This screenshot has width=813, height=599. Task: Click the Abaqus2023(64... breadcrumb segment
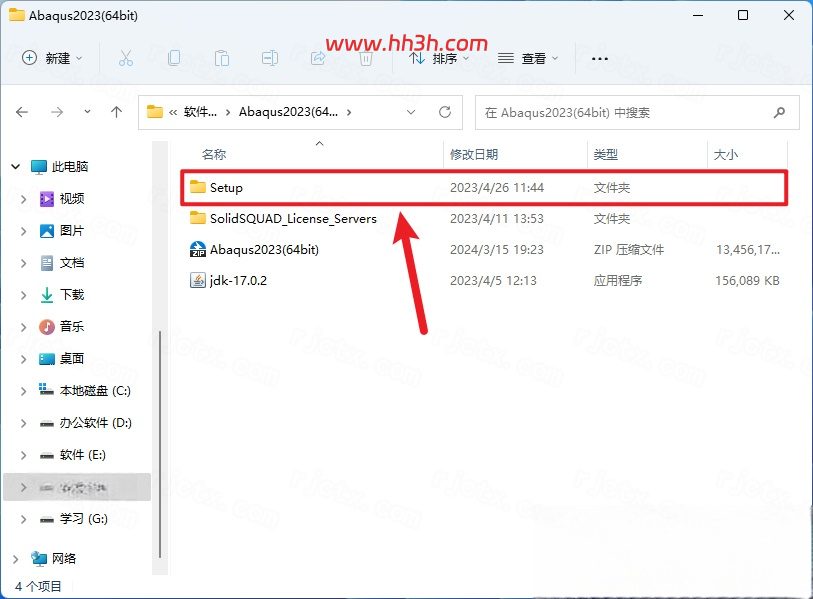288,112
